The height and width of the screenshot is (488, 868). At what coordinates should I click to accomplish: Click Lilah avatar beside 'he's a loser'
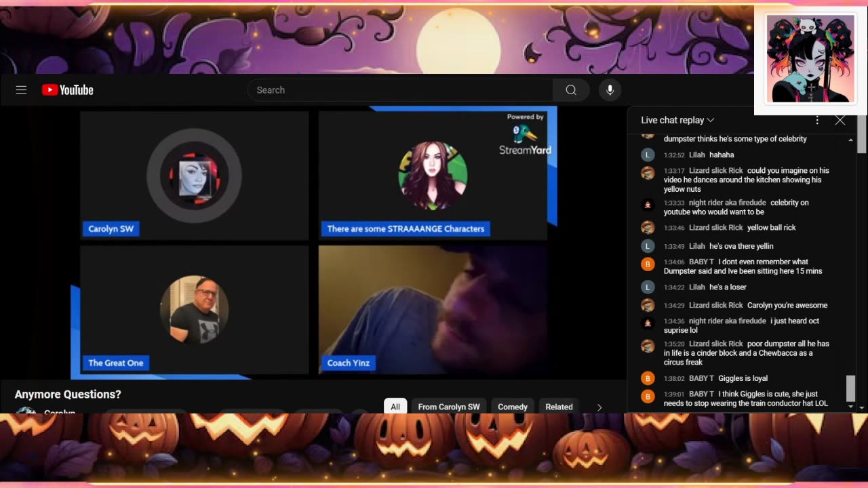tap(648, 287)
